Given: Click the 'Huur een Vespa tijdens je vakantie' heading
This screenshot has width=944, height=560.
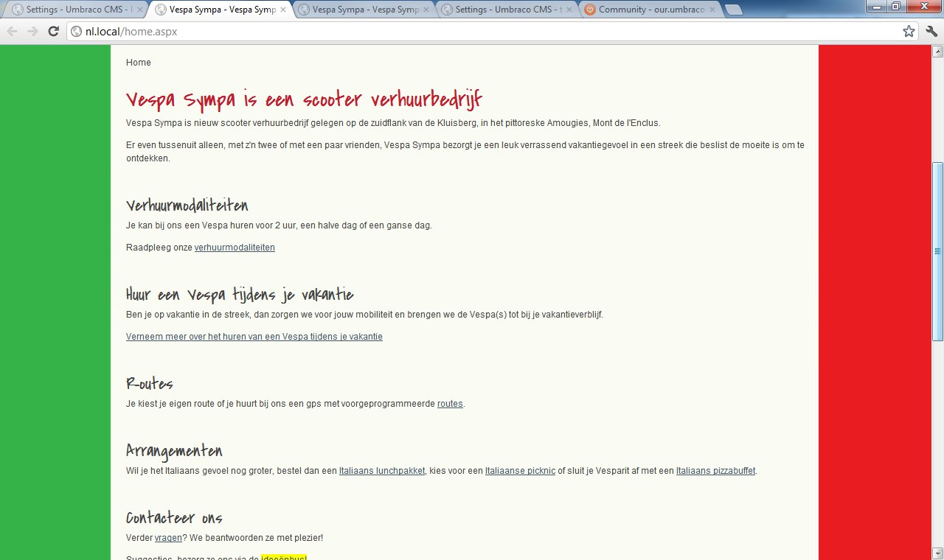Looking at the screenshot, I should (x=240, y=295).
